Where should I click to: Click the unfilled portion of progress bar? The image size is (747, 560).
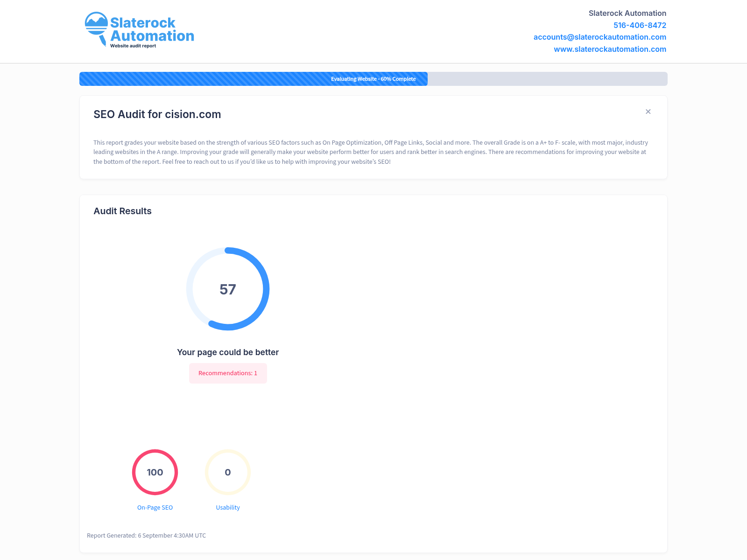coord(547,79)
